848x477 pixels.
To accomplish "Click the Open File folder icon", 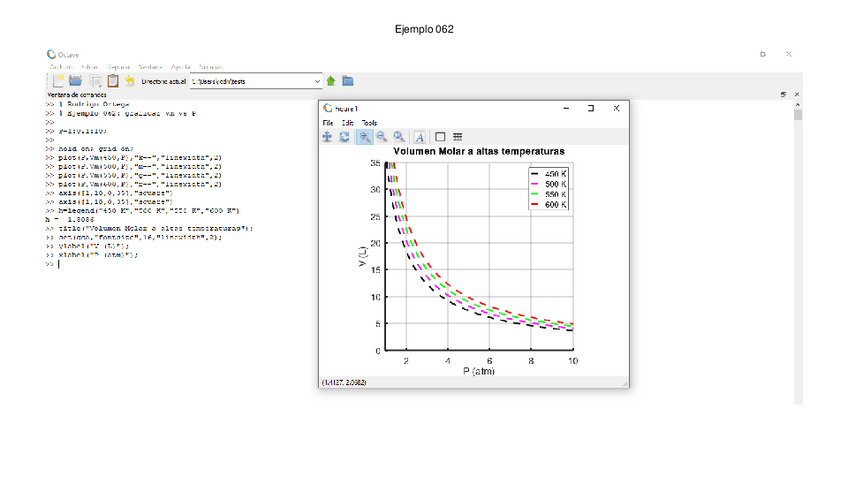I will coord(75,81).
